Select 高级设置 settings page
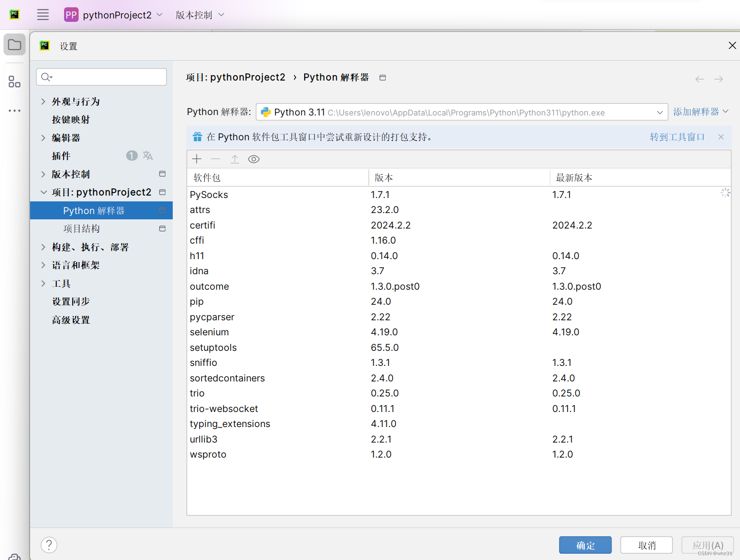The width and height of the screenshot is (740, 560). point(71,320)
